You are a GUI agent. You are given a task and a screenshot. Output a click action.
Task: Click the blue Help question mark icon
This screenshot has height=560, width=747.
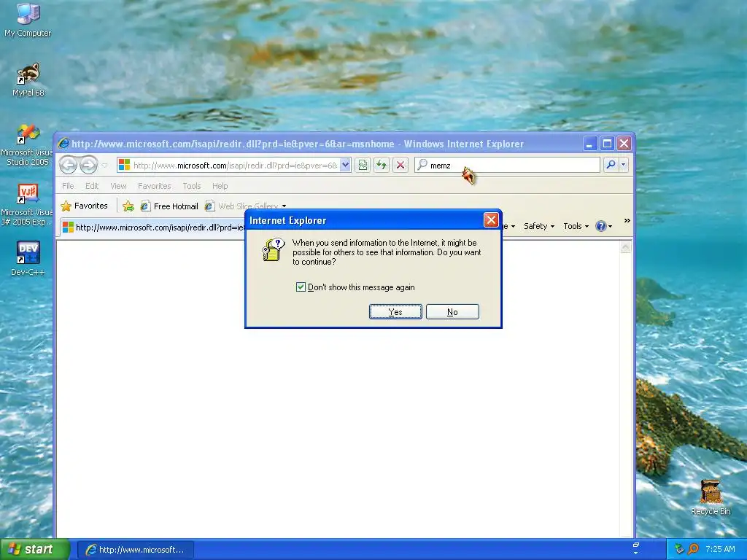[x=601, y=226]
